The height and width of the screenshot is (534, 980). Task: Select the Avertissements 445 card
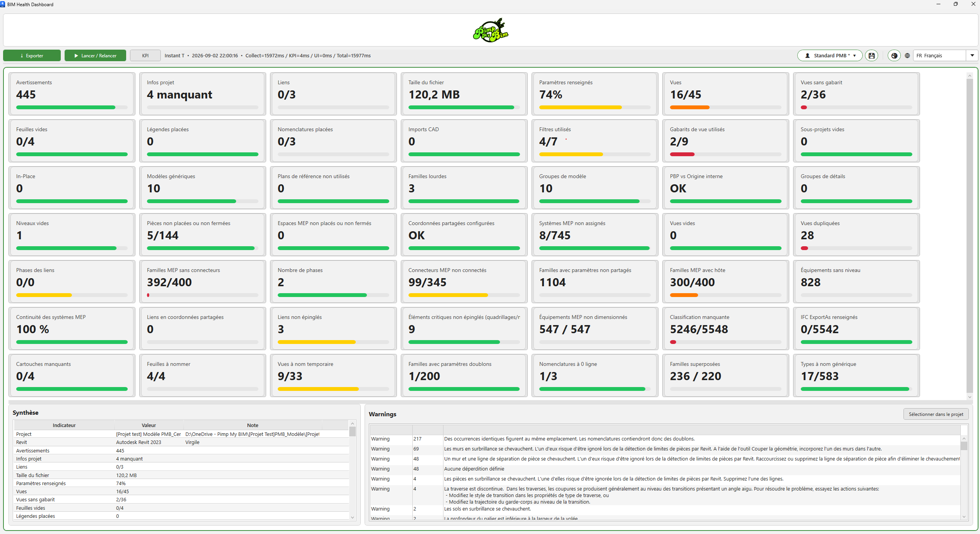click(72, 94)
